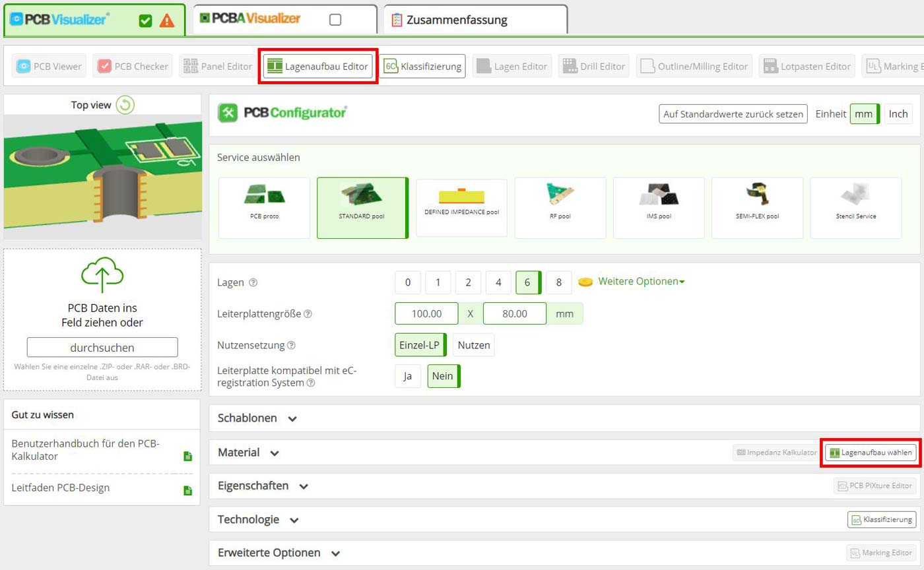Screen dimensions: 924x570
Task: Enable eC-registration compatibility by selecting Ja
Action: point(408,376)
